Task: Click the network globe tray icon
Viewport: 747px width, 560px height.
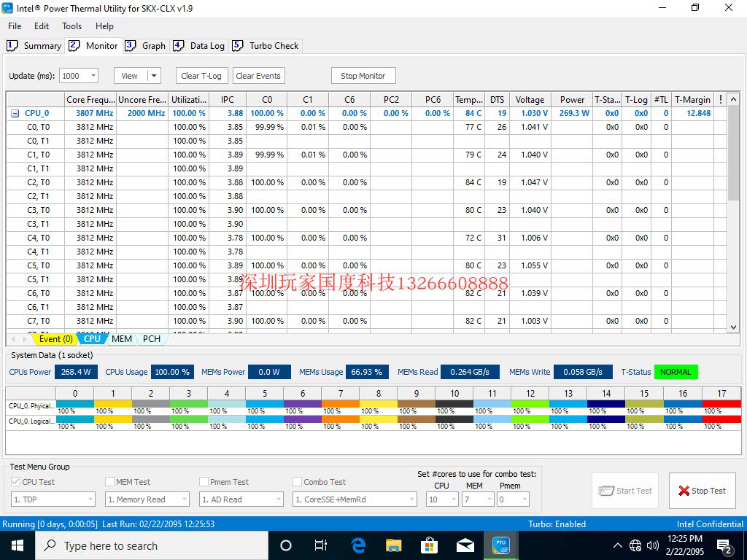Action: click(x=635, y=545)
